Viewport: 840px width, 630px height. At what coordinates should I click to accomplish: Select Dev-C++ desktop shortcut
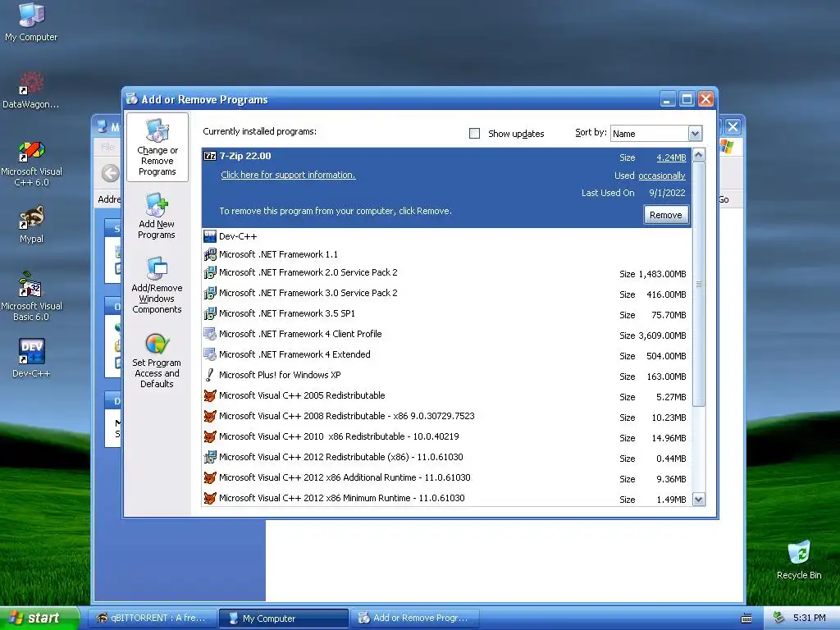click(x=31, y=358)
